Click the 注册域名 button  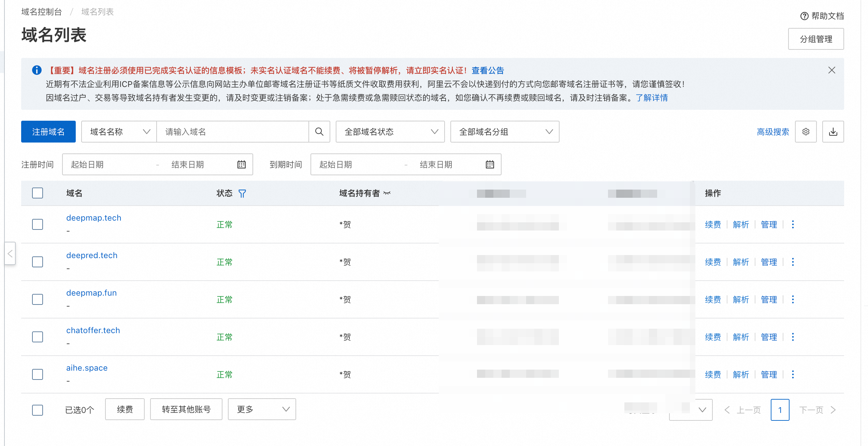tap(48, 132)
